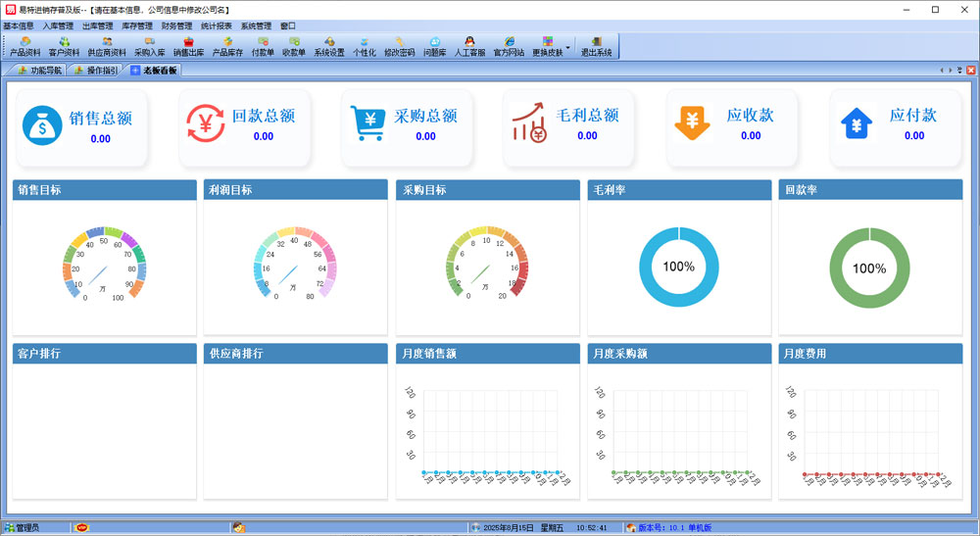
Task: Click the 毛利率 donut chart
Action: click(x=678, y=267)
